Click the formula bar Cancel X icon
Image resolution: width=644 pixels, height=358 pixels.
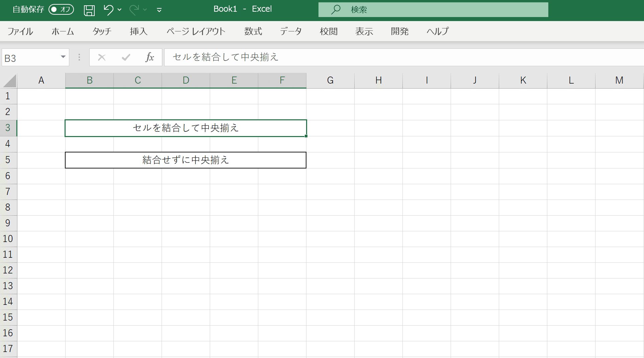click(102, 57)
